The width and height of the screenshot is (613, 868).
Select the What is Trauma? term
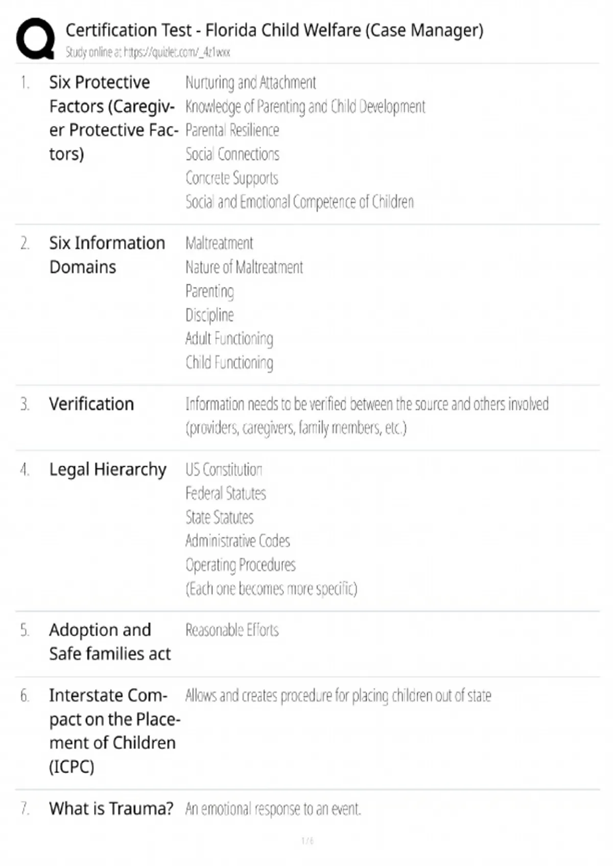[x=111, y=809]
